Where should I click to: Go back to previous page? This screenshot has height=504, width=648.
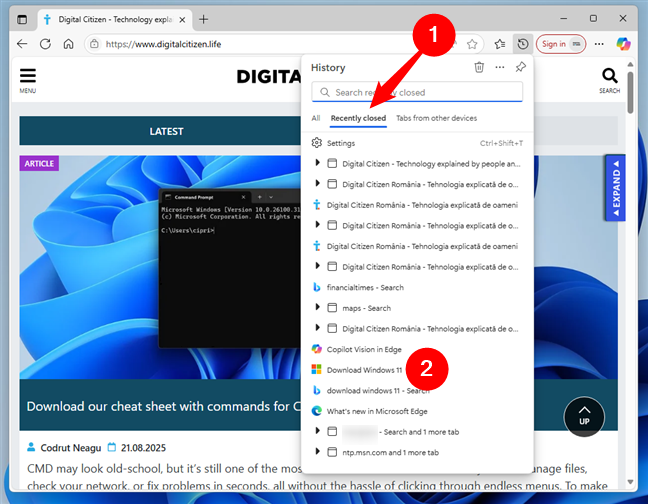pos(22,44)
